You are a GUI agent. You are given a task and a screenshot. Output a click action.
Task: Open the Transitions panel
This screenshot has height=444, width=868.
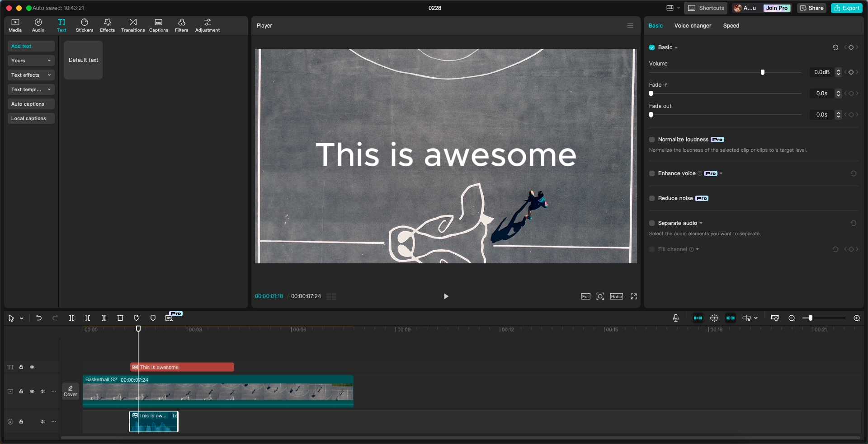click(133, 25)
